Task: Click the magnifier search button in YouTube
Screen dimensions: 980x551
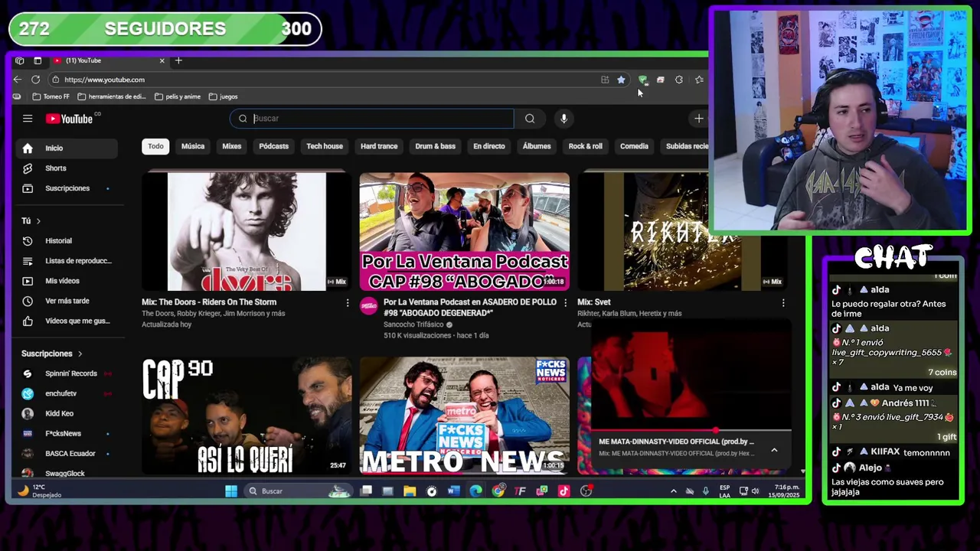Action: tap(530, 119)
